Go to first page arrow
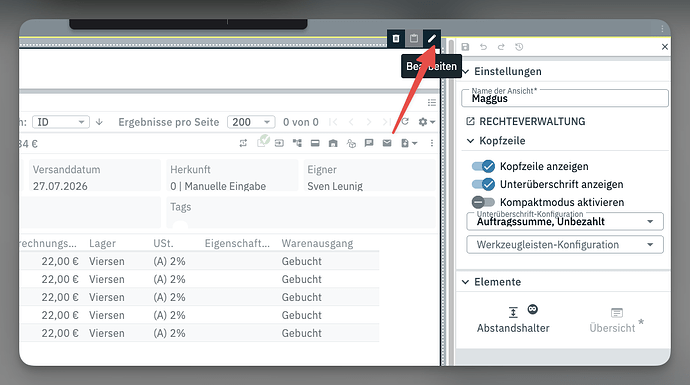 333,122
